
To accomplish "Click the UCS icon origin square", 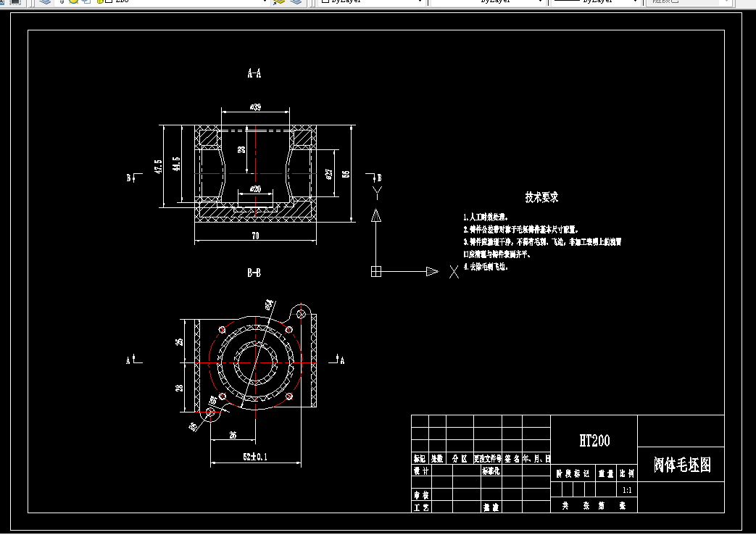I will coord(376,272).
